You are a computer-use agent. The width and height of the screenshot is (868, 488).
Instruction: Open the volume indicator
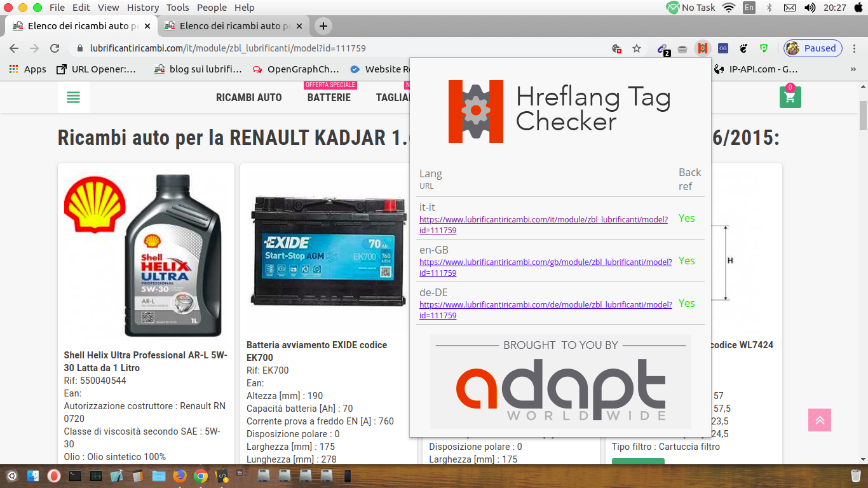810,8
